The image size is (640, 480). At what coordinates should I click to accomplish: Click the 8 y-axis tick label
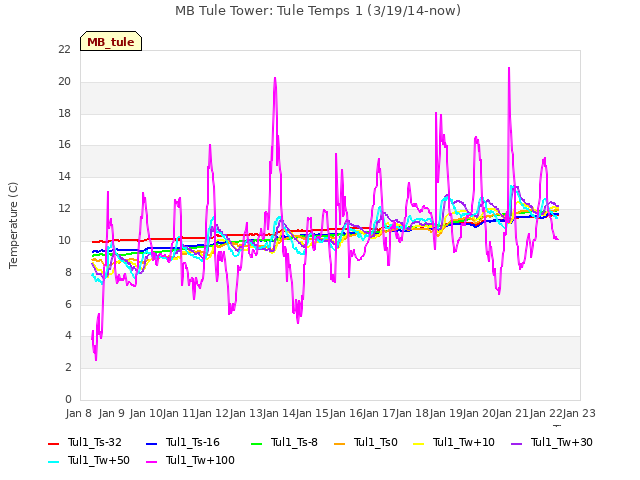point(68,272)
